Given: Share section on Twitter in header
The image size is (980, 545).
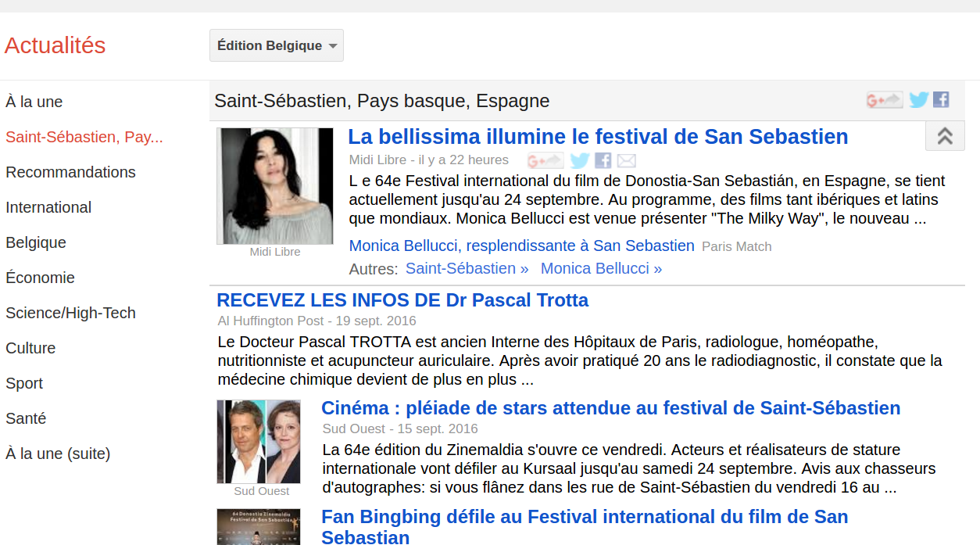Looking at the screenshot, I should tap(919, 100).
